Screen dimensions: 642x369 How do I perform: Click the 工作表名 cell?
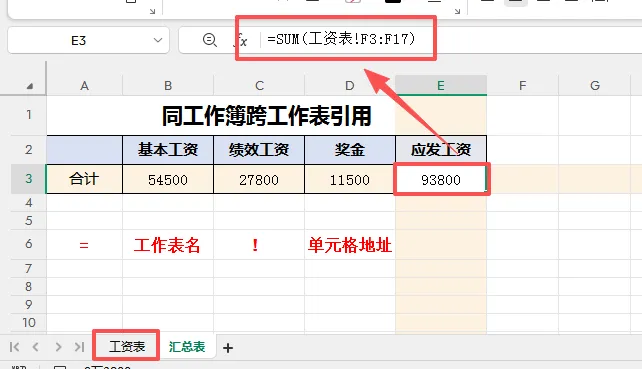[x=168, y=245]
